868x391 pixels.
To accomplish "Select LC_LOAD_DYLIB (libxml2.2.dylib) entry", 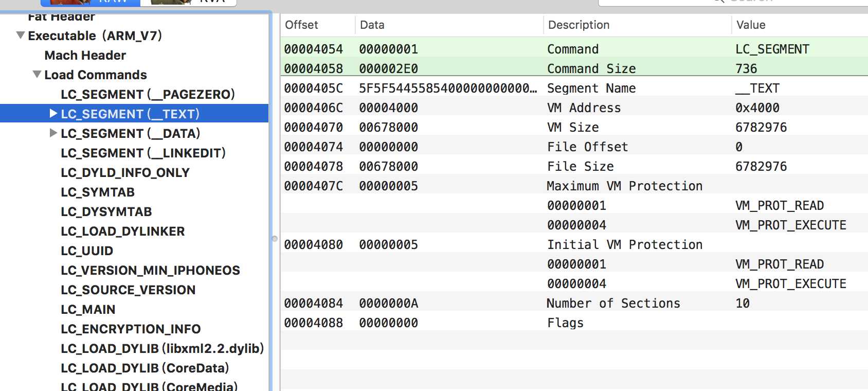I will (x=162, y=348).
